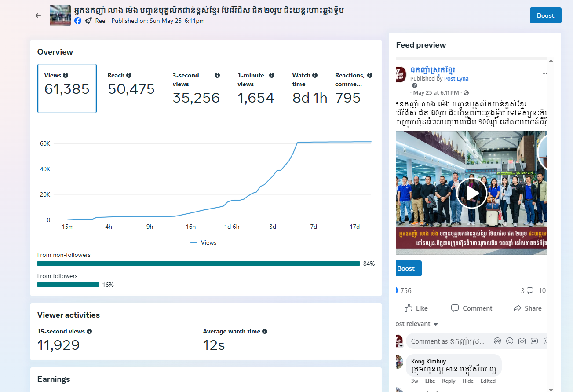Open the Post Lyna publisher link
Viewport: 573px width, 392px height.
[456, 78]
